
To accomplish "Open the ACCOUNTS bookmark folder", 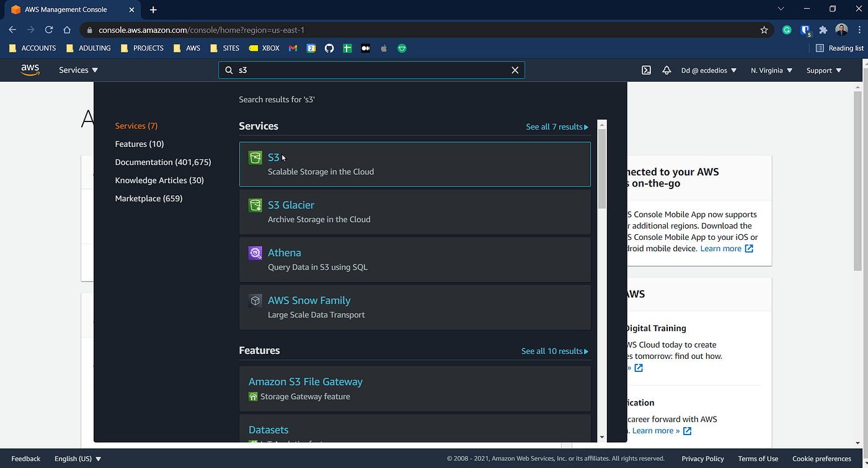I will 33,48.
